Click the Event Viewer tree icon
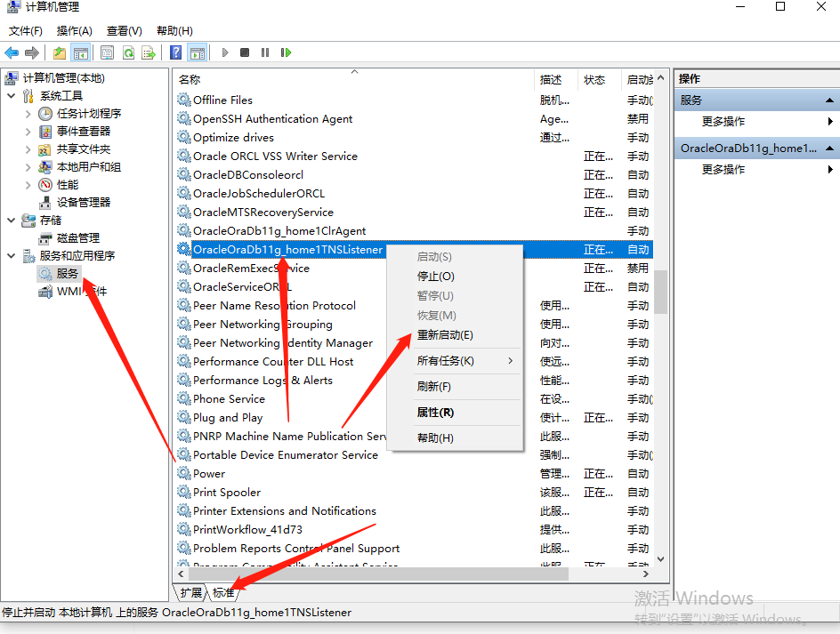 click(x=45, y=132)
